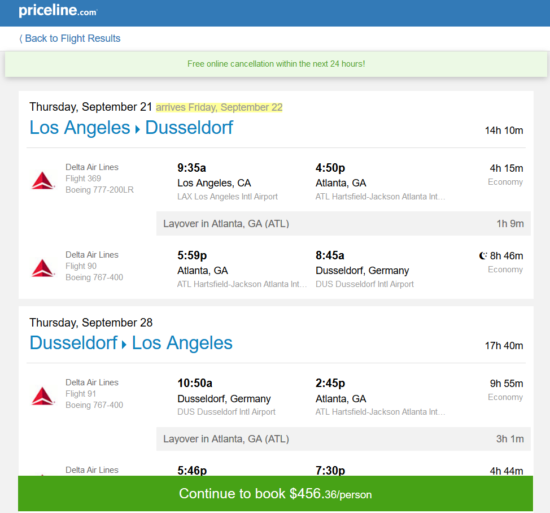Select the 1h 9m Atlanta layover bar

(343, 223)
